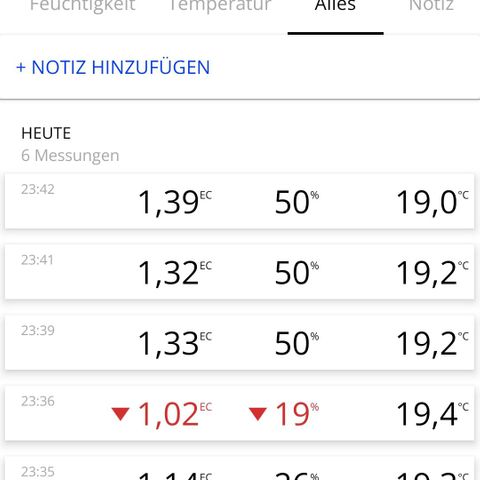The width and height of the screenshot is (480, 480).
Task: Select the 1,39 EC reading
Action: pyautogui.click(x=175, y=202)
